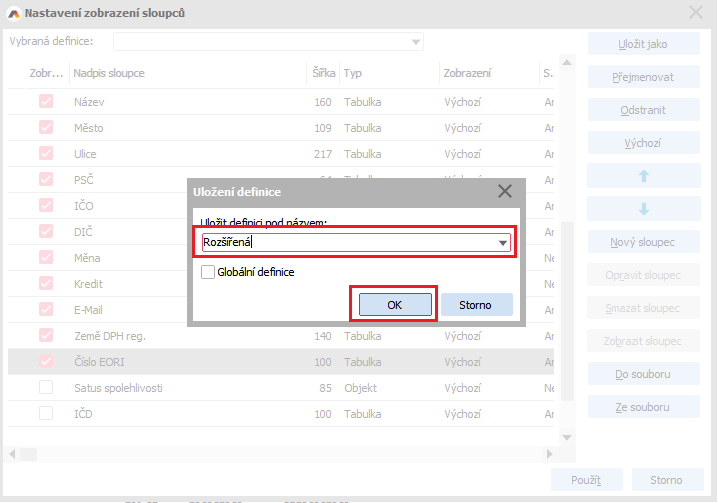Click the move up arrow button

pyautogui.click(x=643, y=176)
